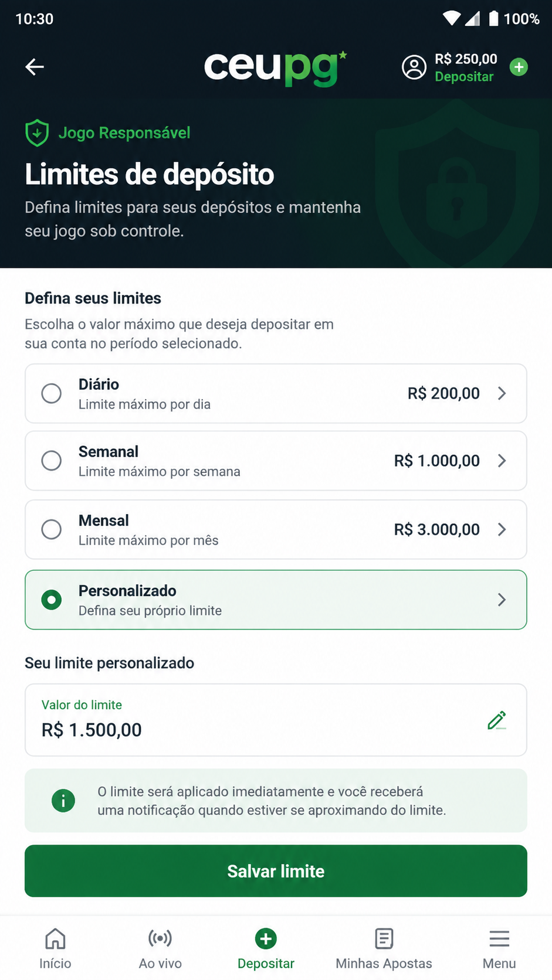
Task: Tap the Jogo Responsável shield icon
Action: [37, 133]
